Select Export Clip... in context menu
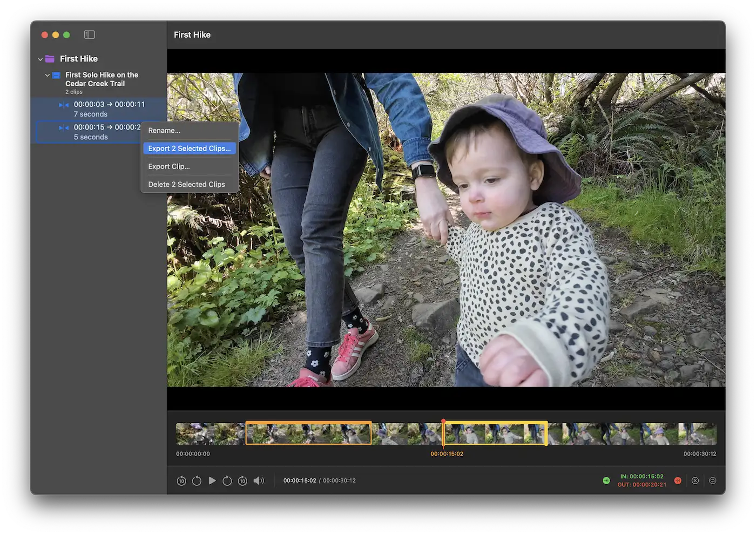Viewport: 756px width, 535px height. click(168, 166)
